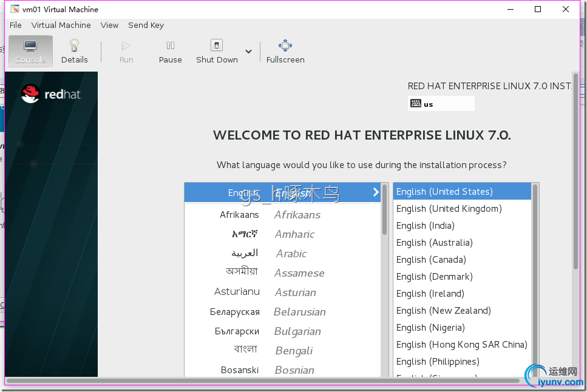Expand the English language chevron arrow
The height and width of the screenshot is (392, 587).
(x=376, y=192)
